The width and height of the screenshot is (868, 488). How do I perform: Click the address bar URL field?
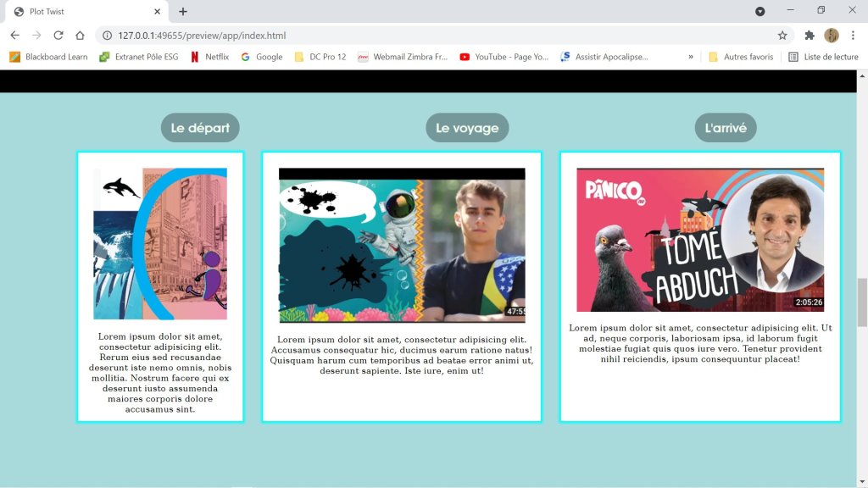click(x=424, y=36)
